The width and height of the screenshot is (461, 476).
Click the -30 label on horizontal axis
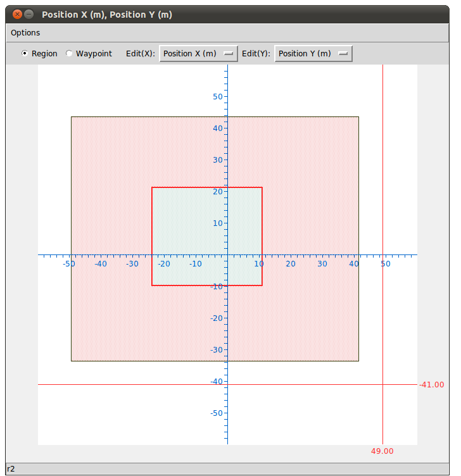[x=132, y=264]
